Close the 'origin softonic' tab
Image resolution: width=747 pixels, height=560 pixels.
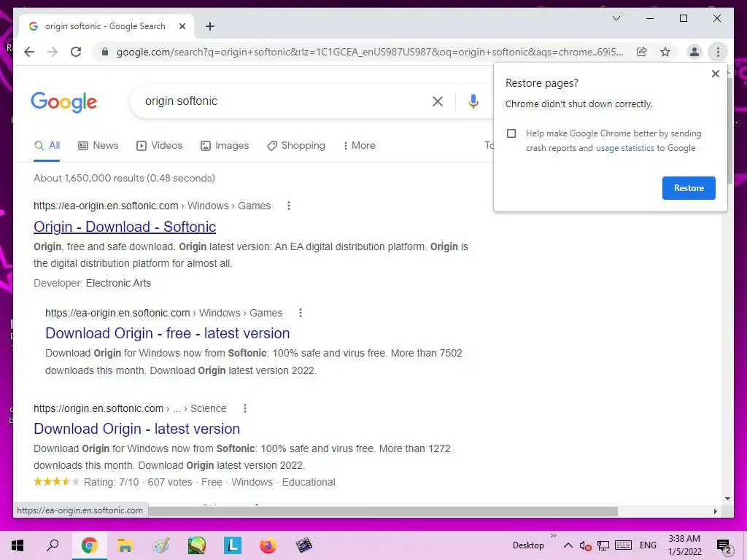pos(182,26)
